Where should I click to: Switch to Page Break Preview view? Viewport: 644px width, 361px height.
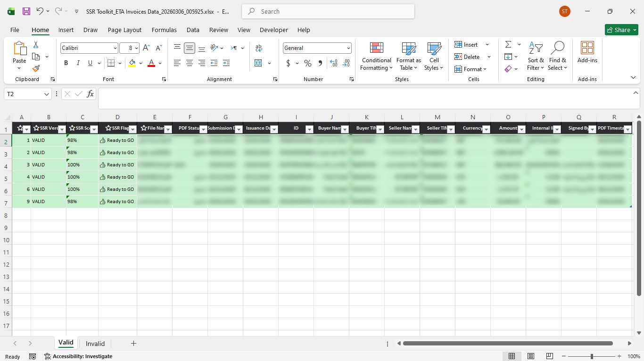549,356
